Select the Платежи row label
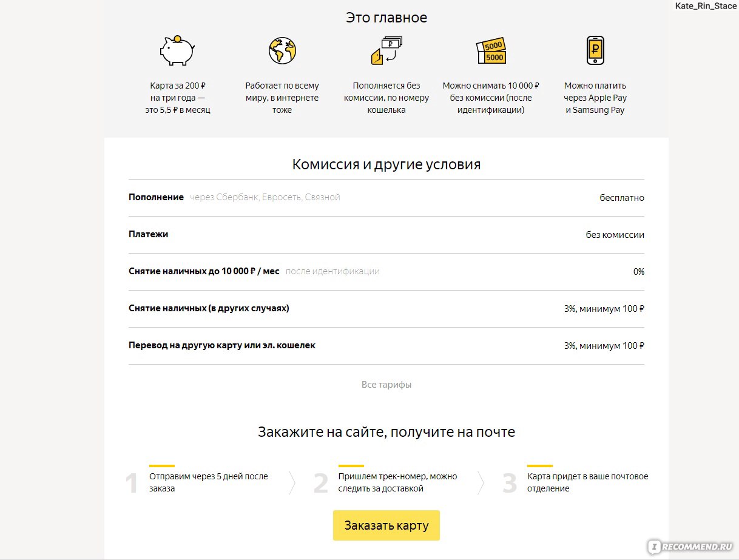Viewport: 739px width, 560px height. coord(149,234)
